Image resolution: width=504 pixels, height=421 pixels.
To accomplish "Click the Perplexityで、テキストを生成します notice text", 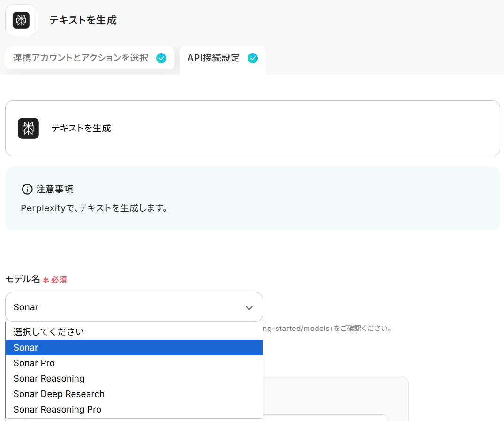I will pos(94,208).
